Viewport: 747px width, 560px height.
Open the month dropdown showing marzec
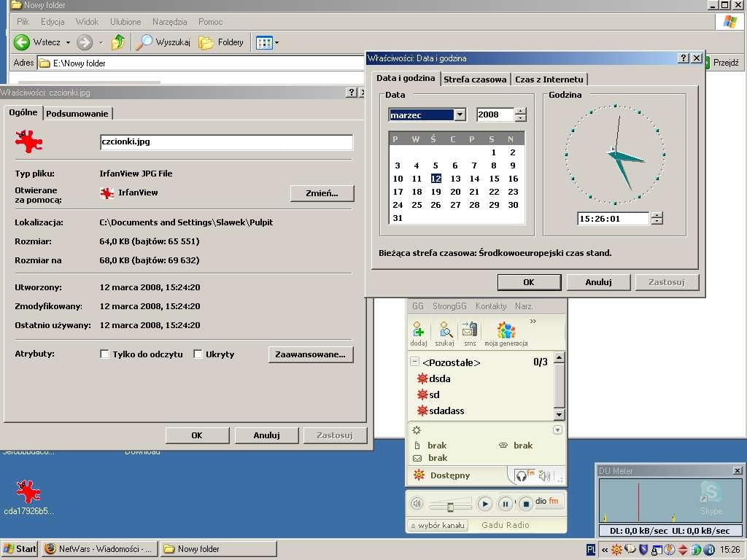click(460, 114)
